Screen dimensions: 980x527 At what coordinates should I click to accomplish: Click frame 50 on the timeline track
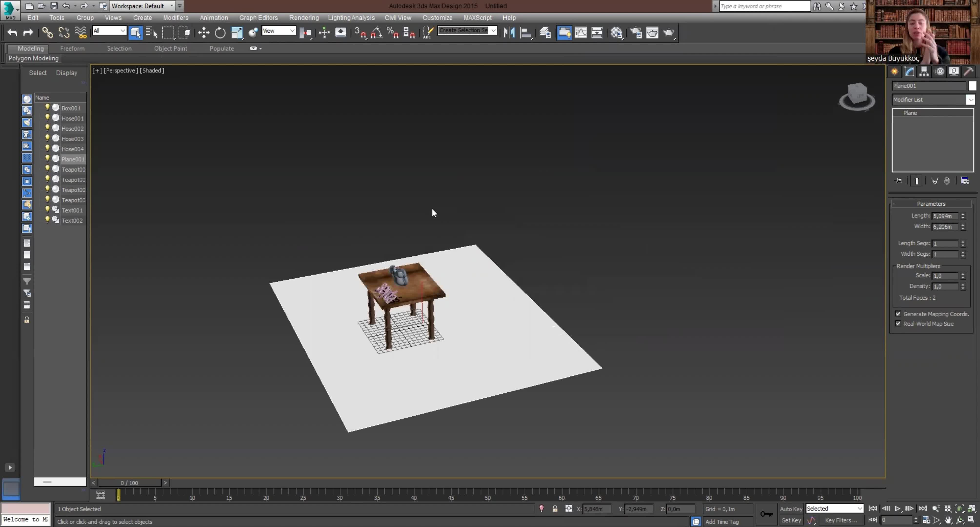(x=487, y=494)
